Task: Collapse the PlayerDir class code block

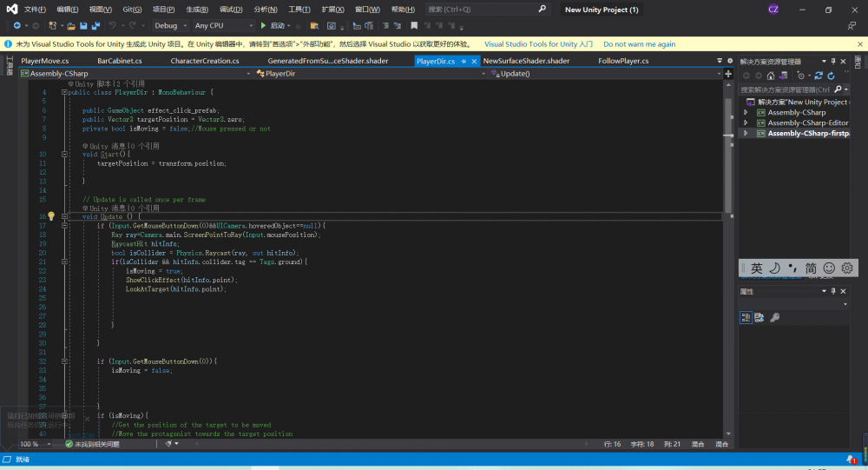Action: pyautogui.click(x=64, y=93)
